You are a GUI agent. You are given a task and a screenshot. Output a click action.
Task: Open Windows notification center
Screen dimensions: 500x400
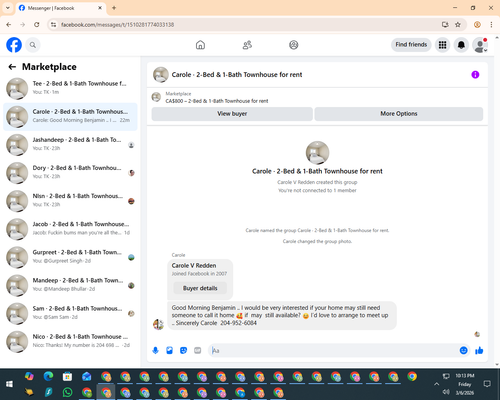(487, 384)
